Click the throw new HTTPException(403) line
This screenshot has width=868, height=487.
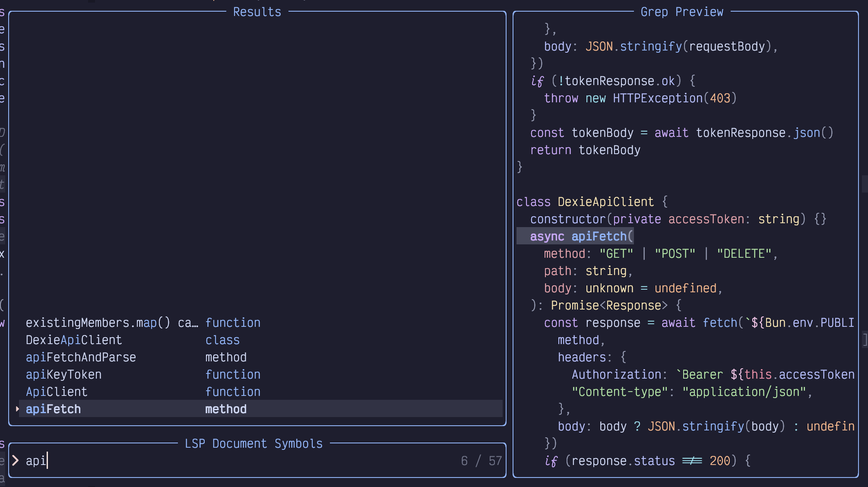[640, 98]
